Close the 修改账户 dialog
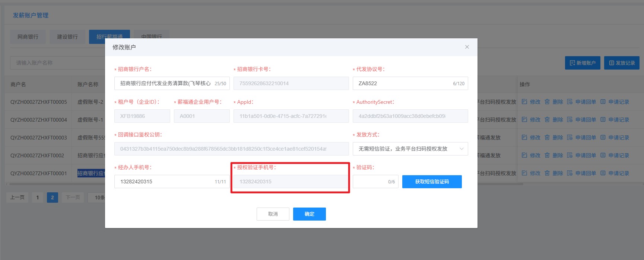 [x=467, y=47]
